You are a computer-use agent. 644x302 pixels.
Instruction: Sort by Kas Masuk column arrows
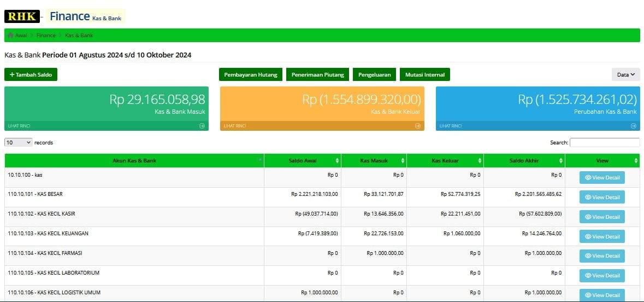click(403, 161)
